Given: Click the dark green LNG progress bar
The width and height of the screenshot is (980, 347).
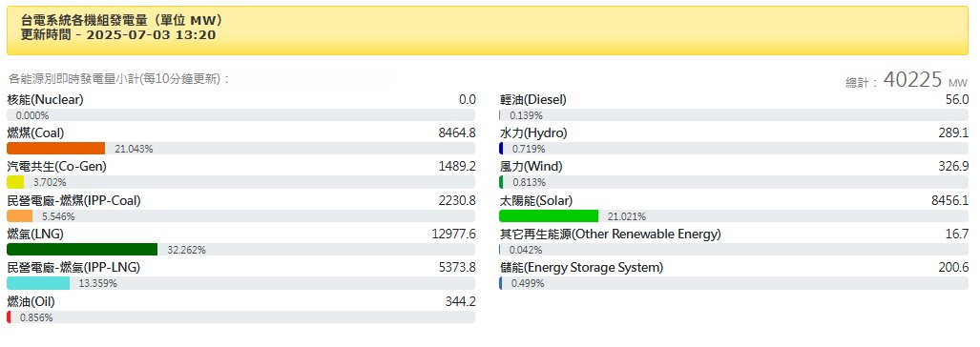Looking at the screenshot, I should [82, 250].
